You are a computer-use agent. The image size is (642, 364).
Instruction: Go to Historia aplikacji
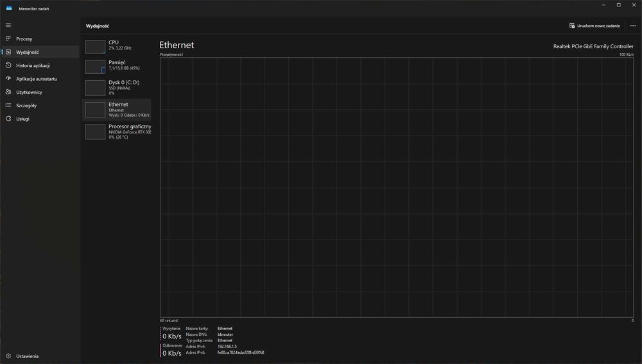33,65
